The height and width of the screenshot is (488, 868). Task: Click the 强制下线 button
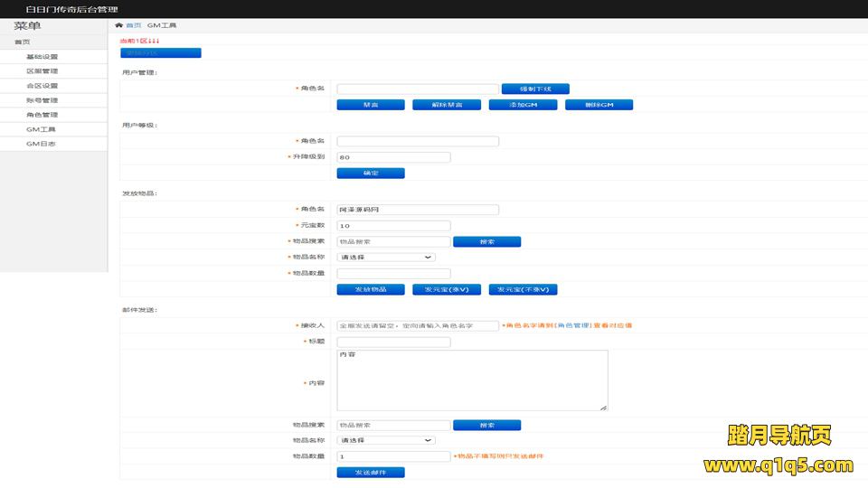coord(535,89)
